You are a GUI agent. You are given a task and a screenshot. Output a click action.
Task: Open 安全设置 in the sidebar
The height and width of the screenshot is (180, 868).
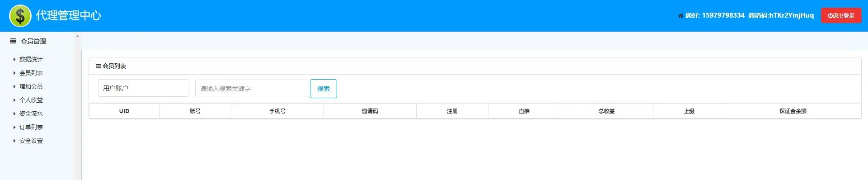(x=31, y=141)
